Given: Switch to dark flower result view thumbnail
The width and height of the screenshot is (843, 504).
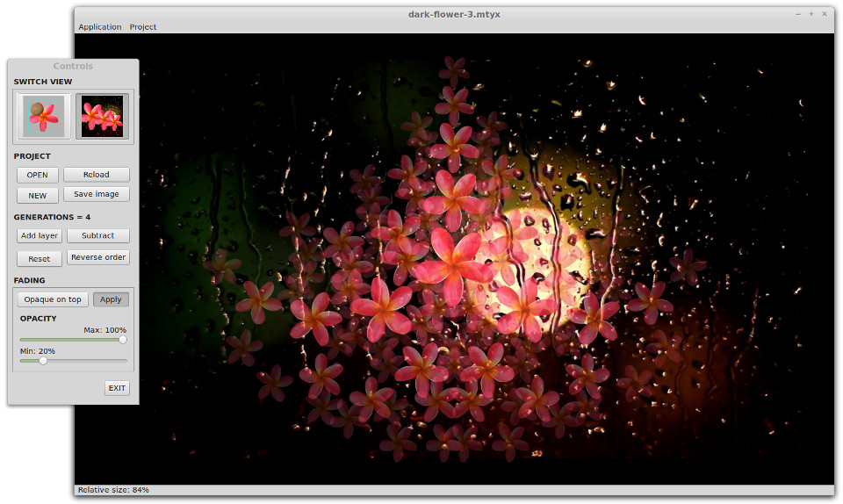Looking at the screenshot, I should pos(102,116).
